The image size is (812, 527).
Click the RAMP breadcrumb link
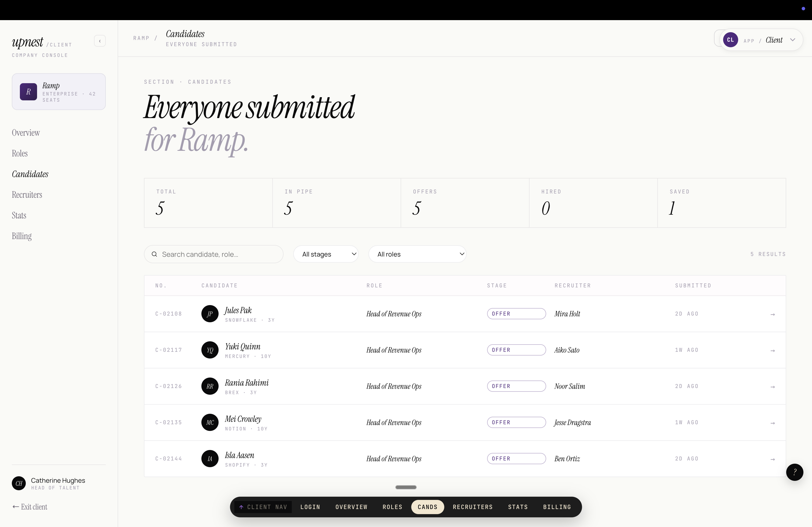coord(141,38)
